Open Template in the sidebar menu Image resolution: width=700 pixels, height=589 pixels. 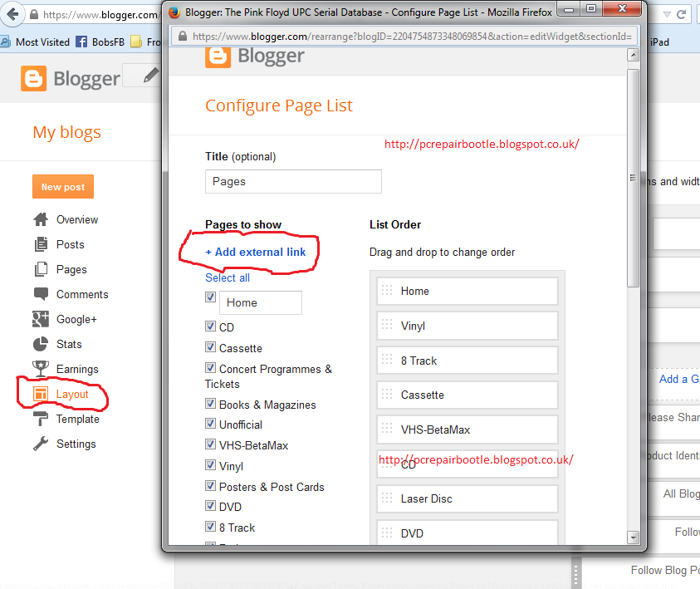[x=78, y=419]
